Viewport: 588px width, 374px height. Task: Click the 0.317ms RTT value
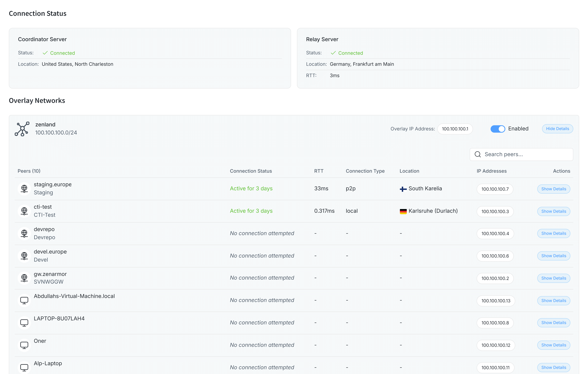tap(324, 211)
